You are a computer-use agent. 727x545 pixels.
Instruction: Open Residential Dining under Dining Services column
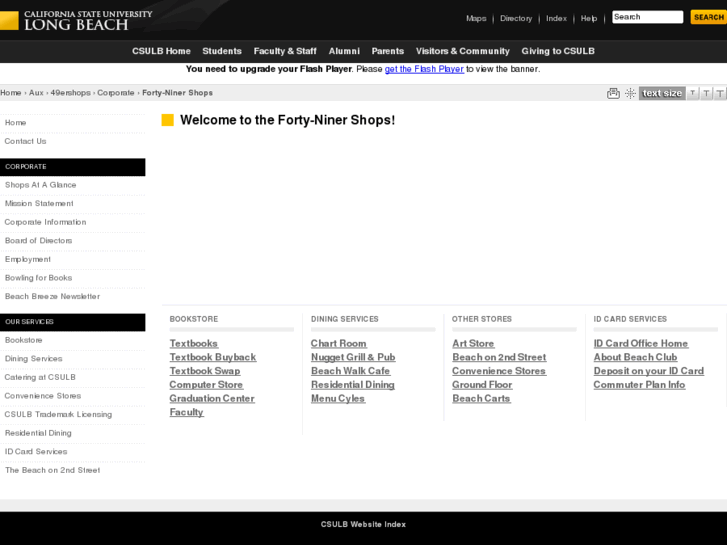(353, 385)
